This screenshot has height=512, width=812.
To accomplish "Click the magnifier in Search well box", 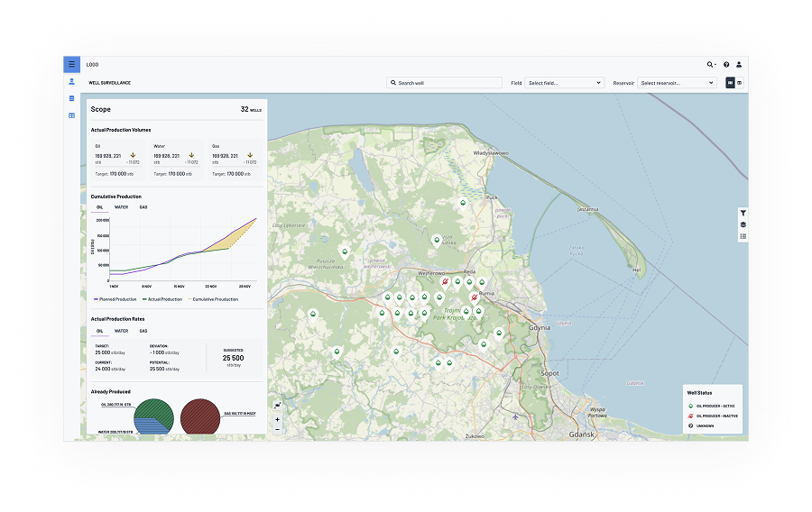I will click(x=393, y=83).
